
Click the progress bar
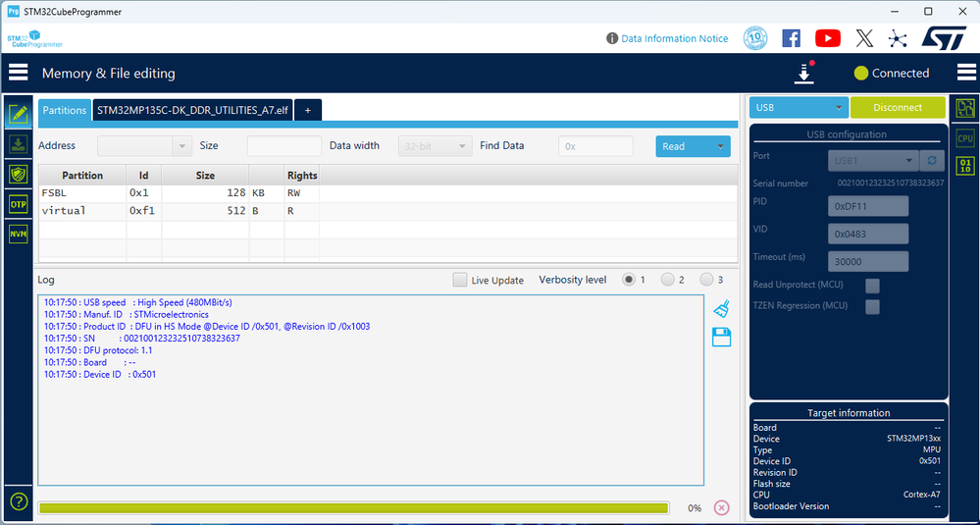coord(354,507)
